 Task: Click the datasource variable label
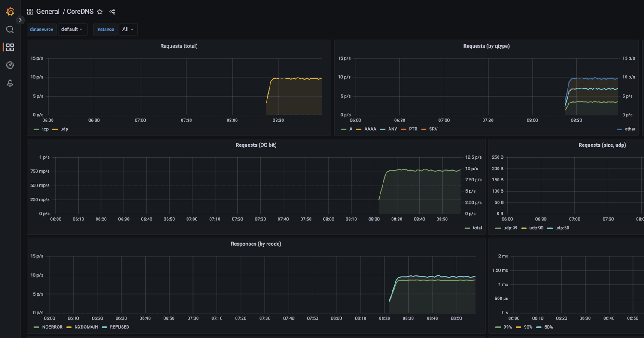click(x=42, y=29)
